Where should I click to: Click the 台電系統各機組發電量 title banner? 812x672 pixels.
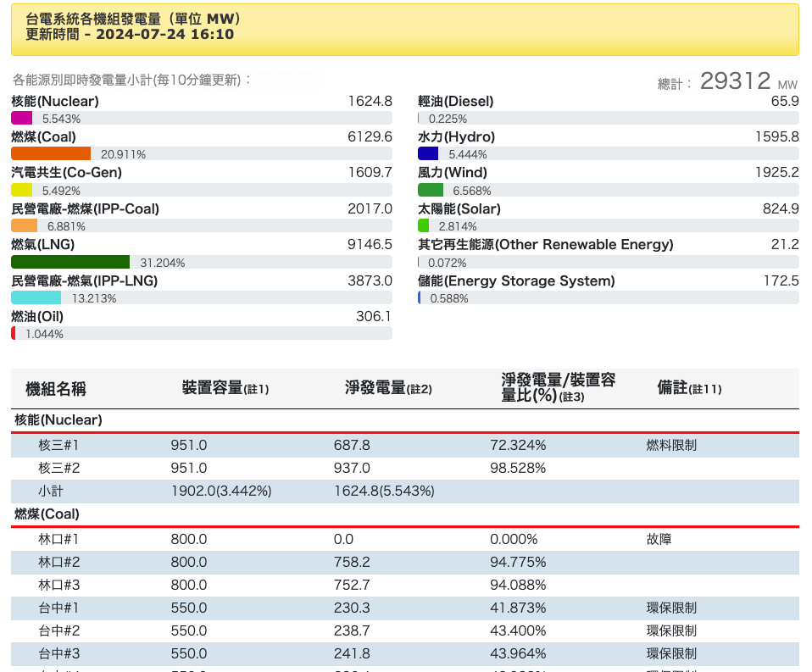point(404,27)
